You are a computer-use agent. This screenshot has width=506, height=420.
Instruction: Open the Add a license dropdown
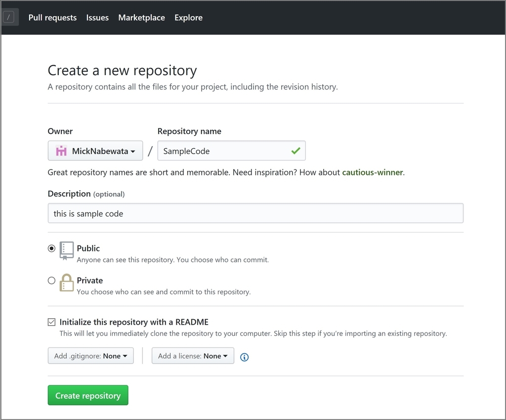[193, 355]
